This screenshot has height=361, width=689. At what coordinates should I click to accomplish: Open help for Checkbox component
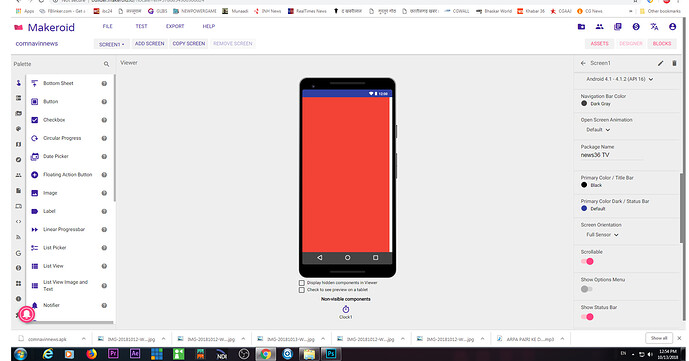tap(104, 120)
